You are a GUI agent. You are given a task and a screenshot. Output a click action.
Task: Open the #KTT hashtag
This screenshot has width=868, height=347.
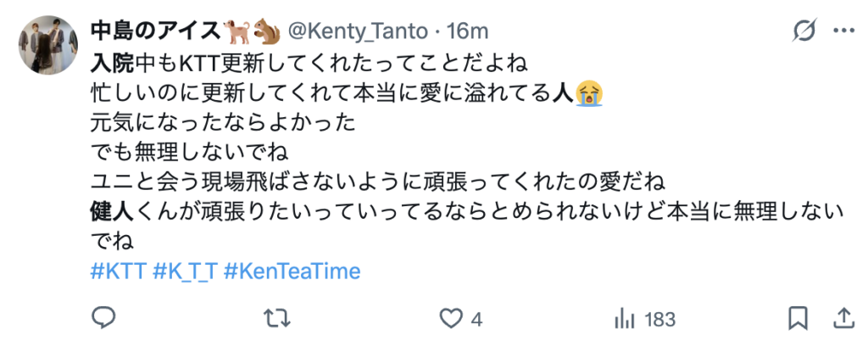(x=118, y=271)
